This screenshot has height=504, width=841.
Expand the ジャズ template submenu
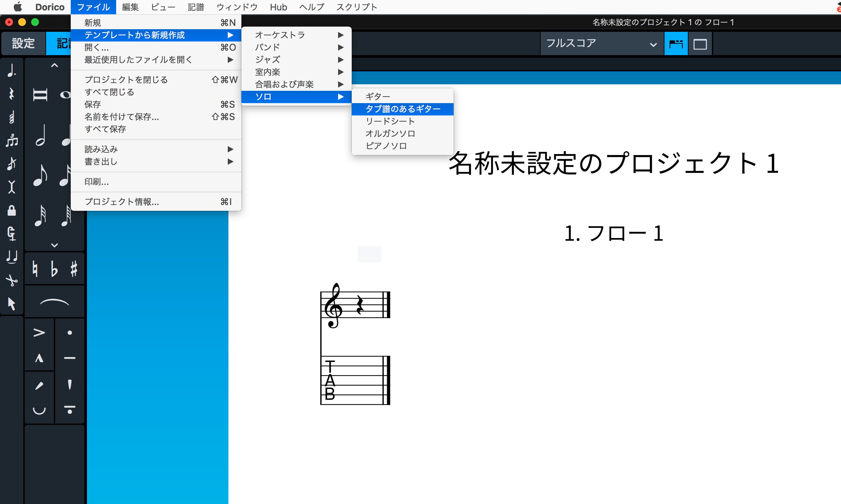[296, 59]
